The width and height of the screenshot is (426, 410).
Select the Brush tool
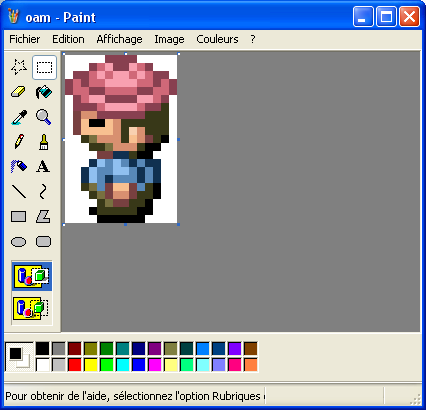(44, 142)
